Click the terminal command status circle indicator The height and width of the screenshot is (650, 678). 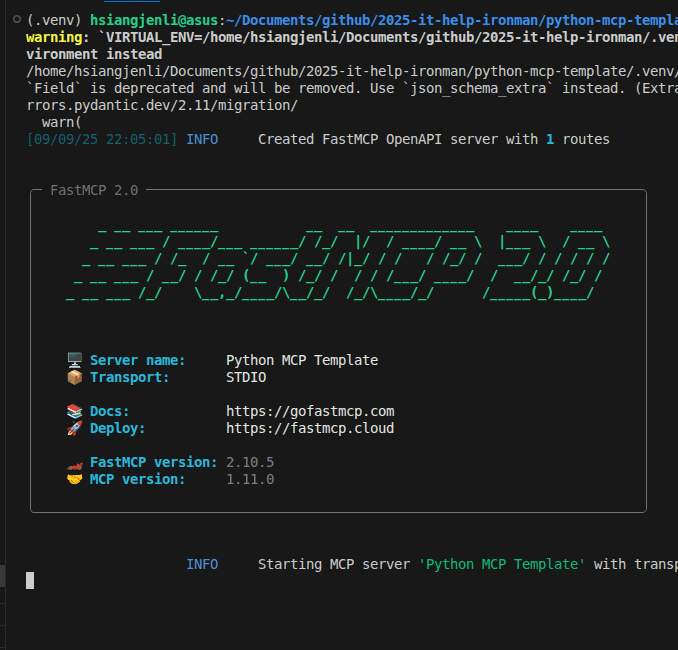tap(17, 19)
